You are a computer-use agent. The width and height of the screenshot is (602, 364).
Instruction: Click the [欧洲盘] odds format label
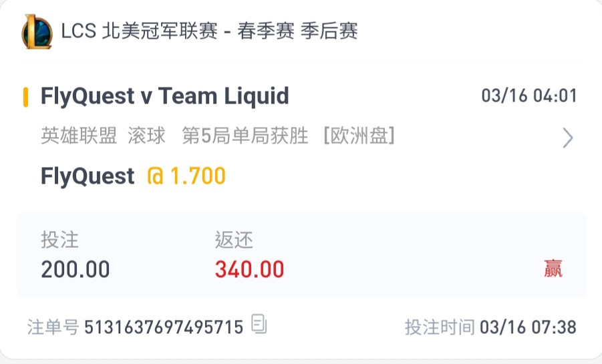pyautogui.click(x=359, y=136)
